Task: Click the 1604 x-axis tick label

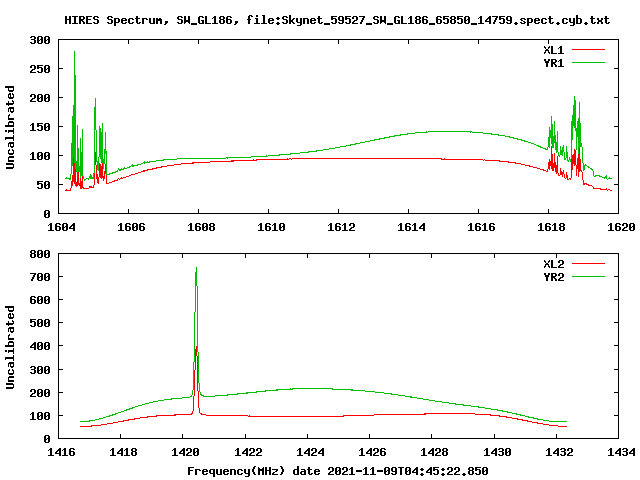Action: 61,227
